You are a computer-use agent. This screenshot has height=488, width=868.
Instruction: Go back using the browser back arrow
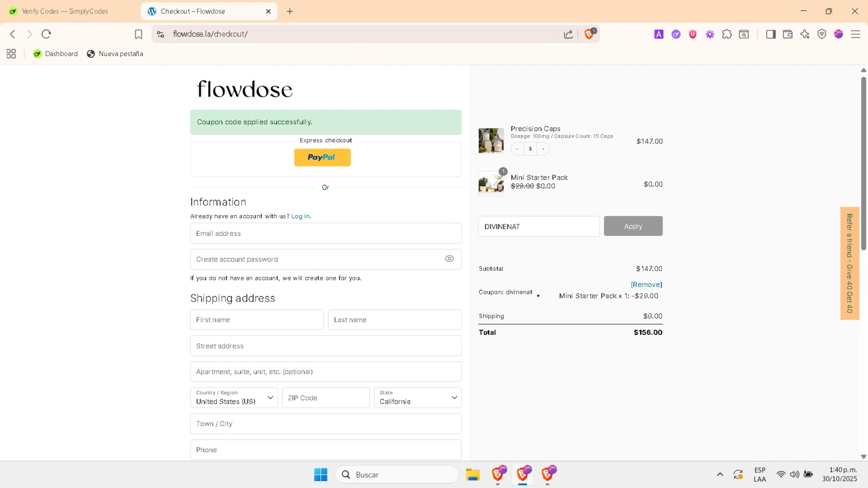[13, 34]
